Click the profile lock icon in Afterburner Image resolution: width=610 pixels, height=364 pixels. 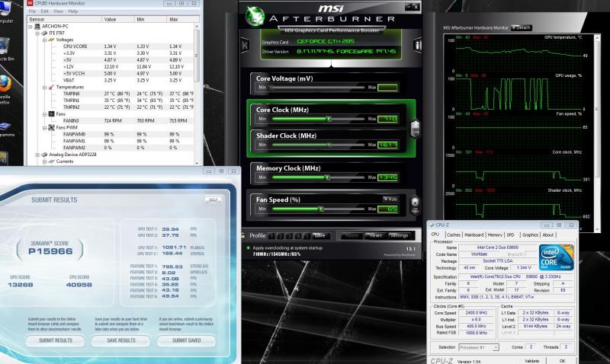coord(242,235)
